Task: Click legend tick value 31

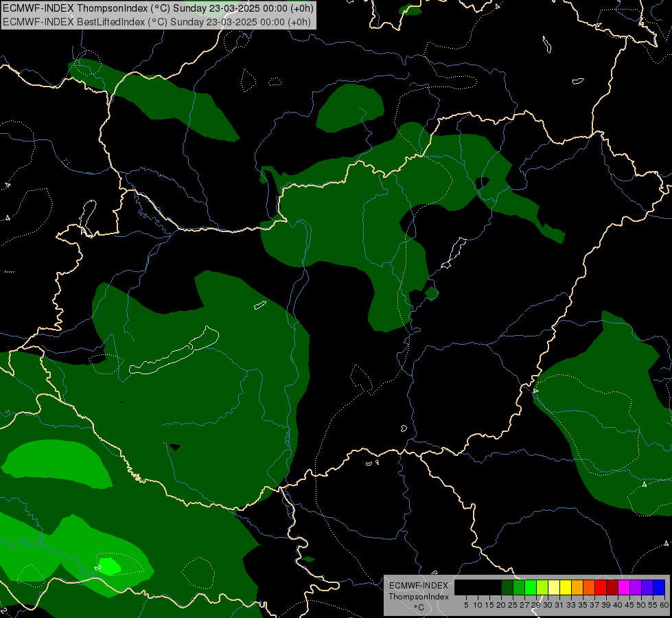Action: pyautogui.click(x=559, y=605)
